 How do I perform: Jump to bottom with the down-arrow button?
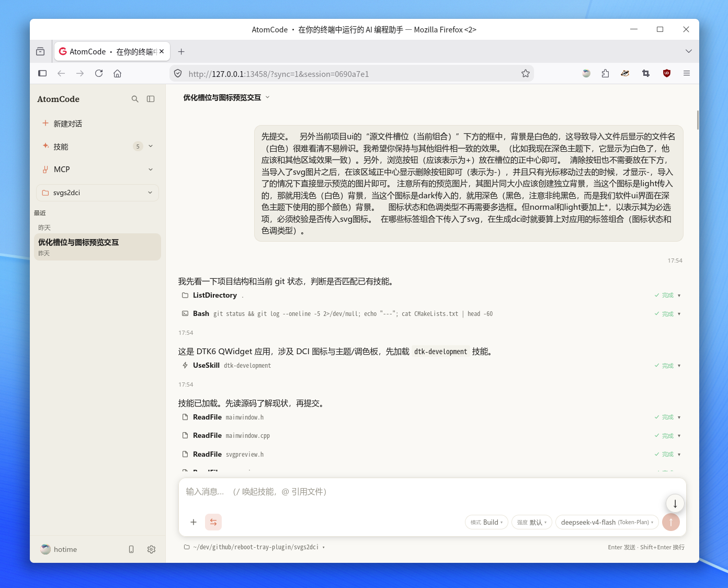[x=675, y=503]
